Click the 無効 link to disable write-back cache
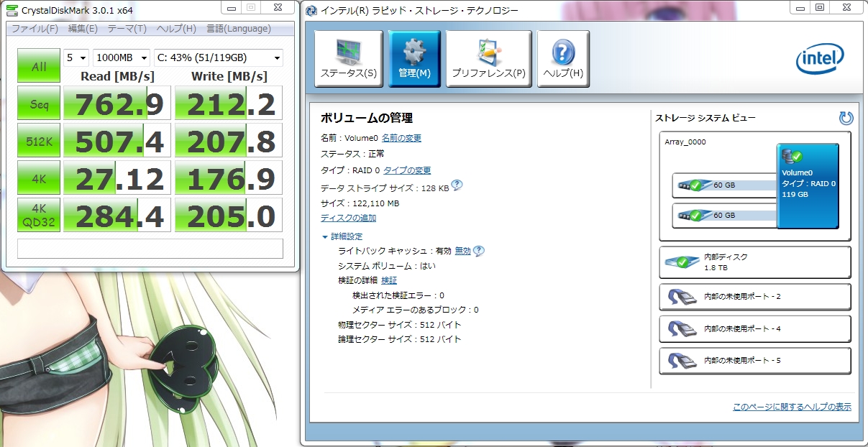This screenshot has height=447, width=868. (x=462, y=251)
